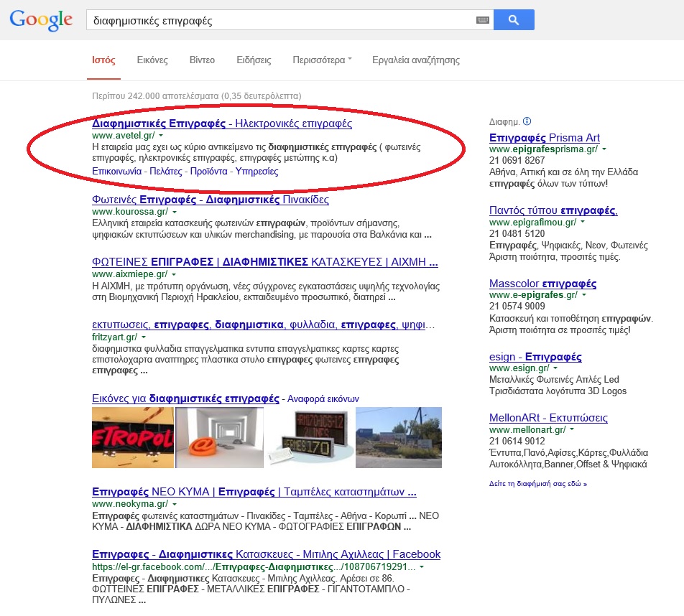Expand the arrow next to www.mellonart.gr

pos(572,429)
